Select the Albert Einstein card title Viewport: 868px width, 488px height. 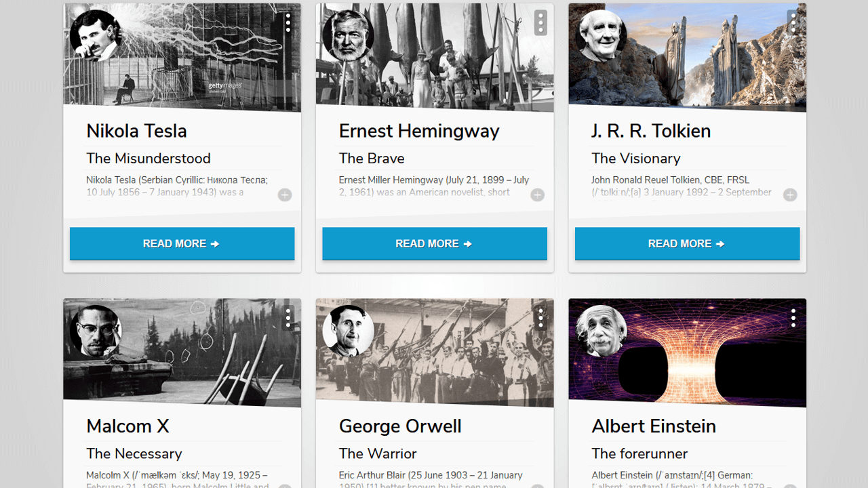654,426
